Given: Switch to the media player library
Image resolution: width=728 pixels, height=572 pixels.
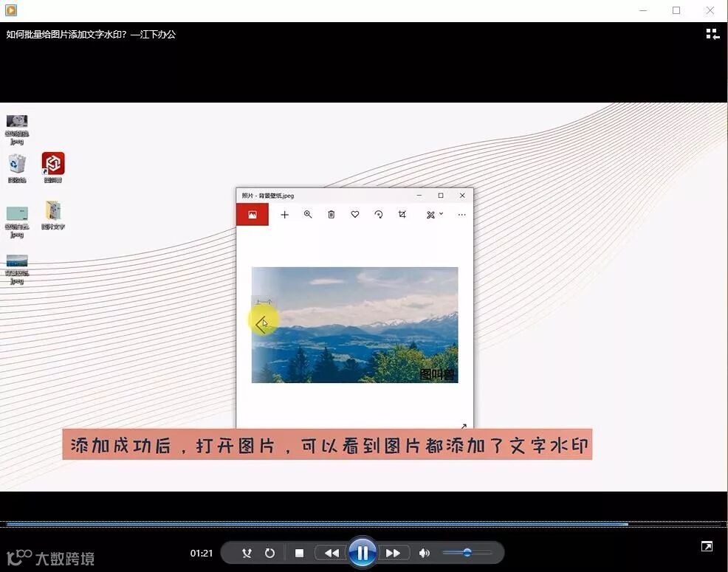Looking at the screenshot, I should [712, 34].
